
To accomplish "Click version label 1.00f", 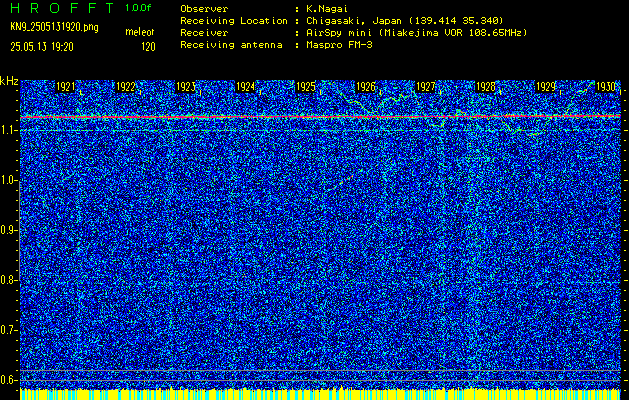I will 138,8.
